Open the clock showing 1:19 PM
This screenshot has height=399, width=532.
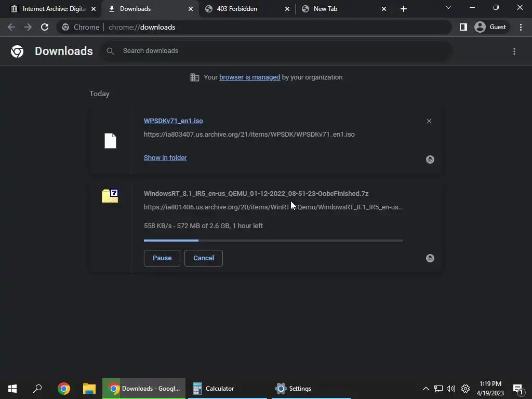(490, 389)
